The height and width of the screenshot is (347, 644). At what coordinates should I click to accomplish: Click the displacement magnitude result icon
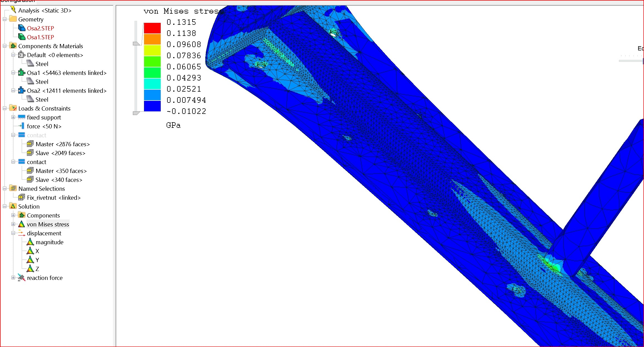pos(30,242)
